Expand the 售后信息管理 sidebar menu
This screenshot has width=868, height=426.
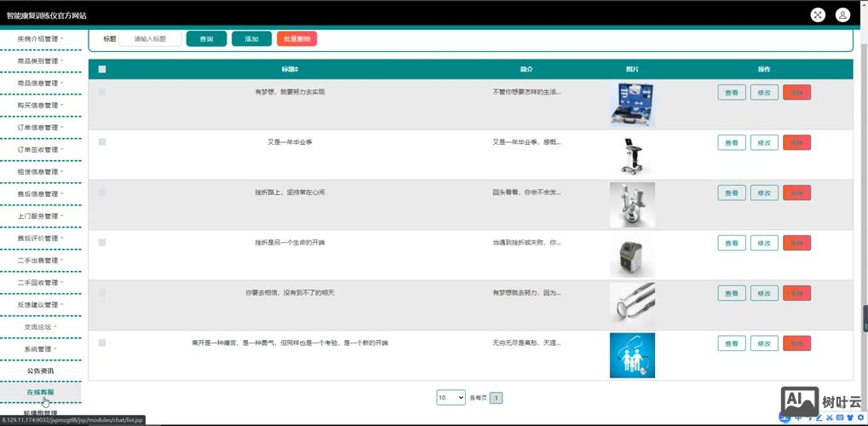(40, 194)
